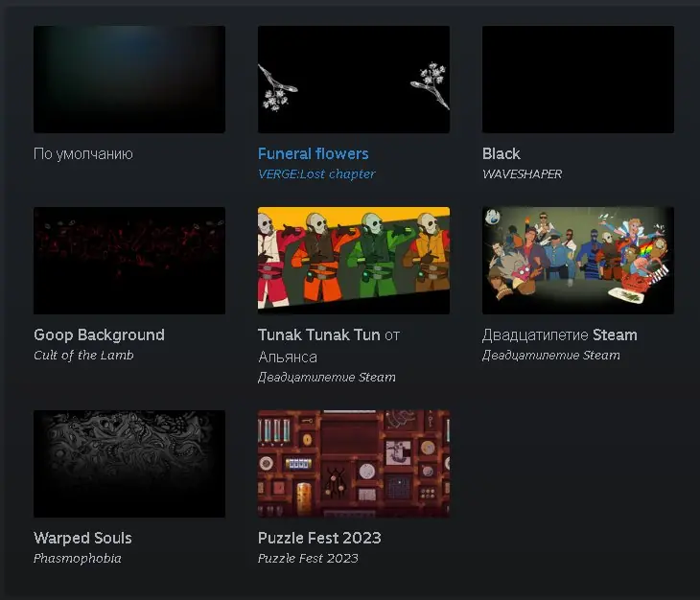Click the WAVESHAPER game label
This screenshot has height=600, width=700.
click(x=522, y=174)
